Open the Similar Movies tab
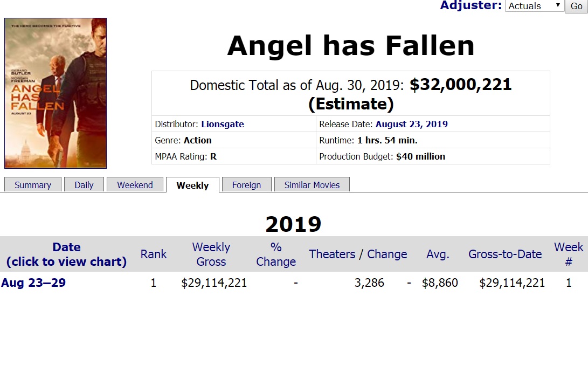Screen dimensions: 588x365 tap(312, 185)
